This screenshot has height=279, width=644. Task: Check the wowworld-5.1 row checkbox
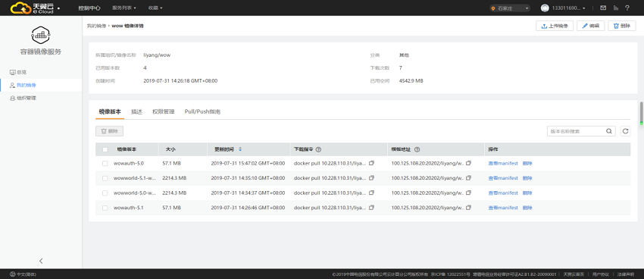[x=105, y=178]
